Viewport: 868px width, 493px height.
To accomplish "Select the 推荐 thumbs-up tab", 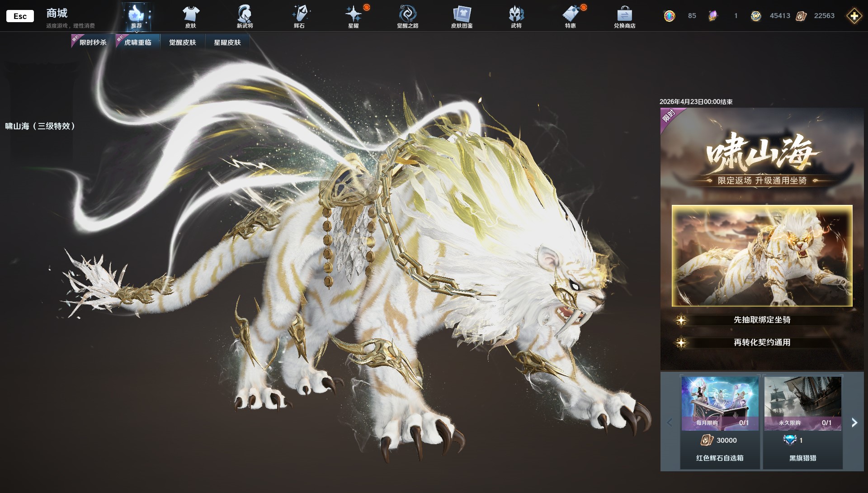I will tap(136, 17).
